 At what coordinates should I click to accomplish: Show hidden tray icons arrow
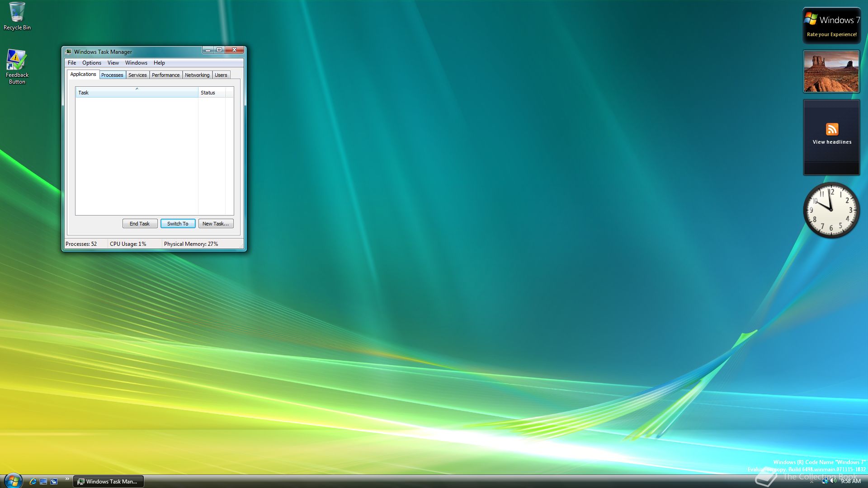point(811,482)
